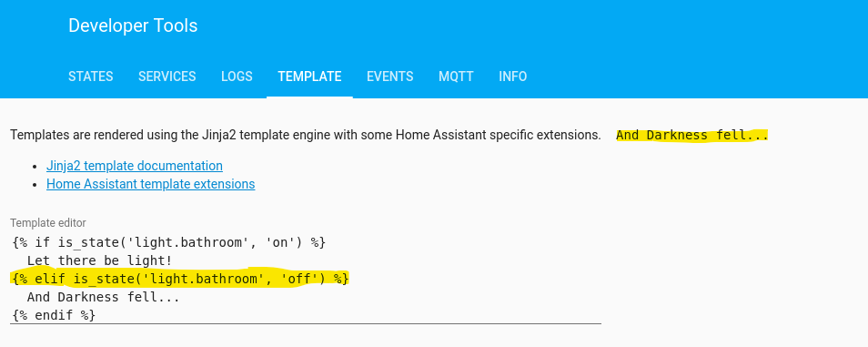Click the Developer Tools header title

click(x=133, y=26)
